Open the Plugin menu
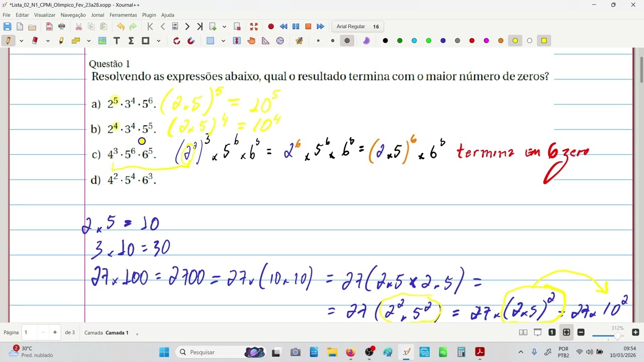 [x=149, y=15]
